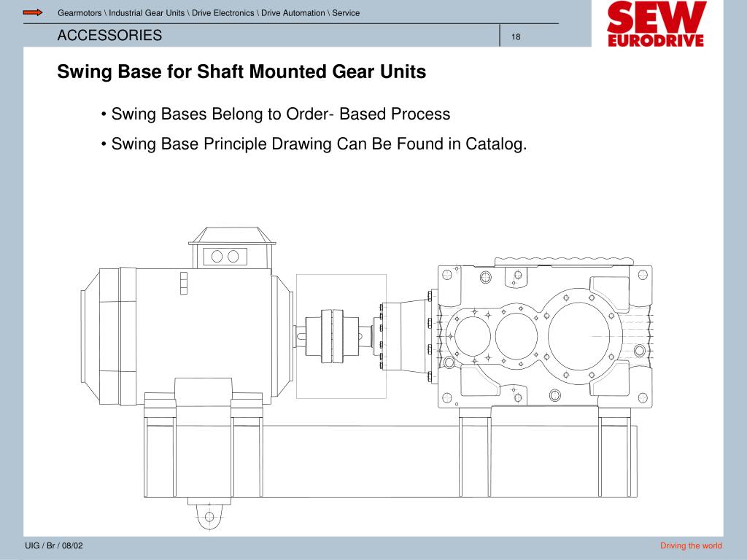The width and height of the screenshot is (747, 560).
Task: Click the motor terminal box on top
Action: coord(232,248)
